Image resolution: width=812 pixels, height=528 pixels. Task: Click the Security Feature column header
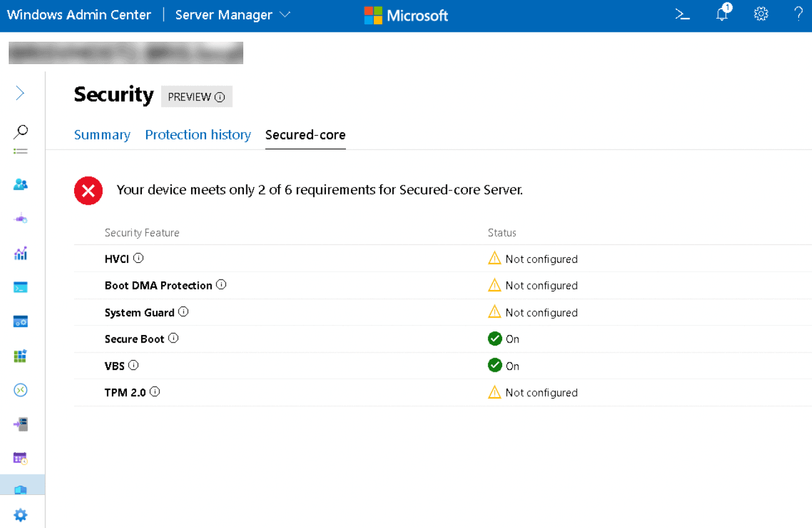click(x=142, y=233)
